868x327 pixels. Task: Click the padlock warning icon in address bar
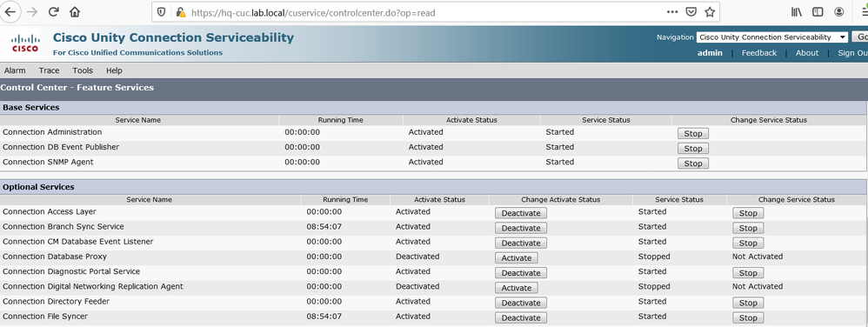pyautogui.click(x=180, y=11)
